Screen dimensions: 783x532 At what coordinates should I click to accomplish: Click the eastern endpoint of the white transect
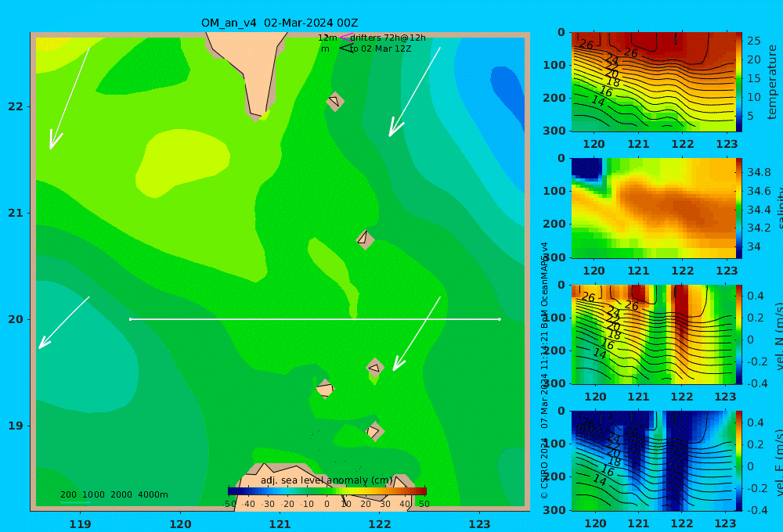tap(500, 319)
